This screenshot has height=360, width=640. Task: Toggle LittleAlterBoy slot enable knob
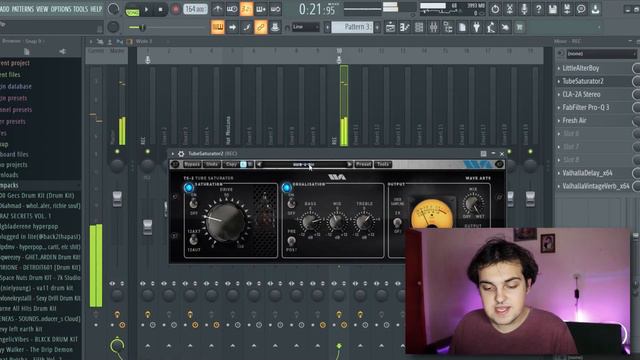[636, 68]
